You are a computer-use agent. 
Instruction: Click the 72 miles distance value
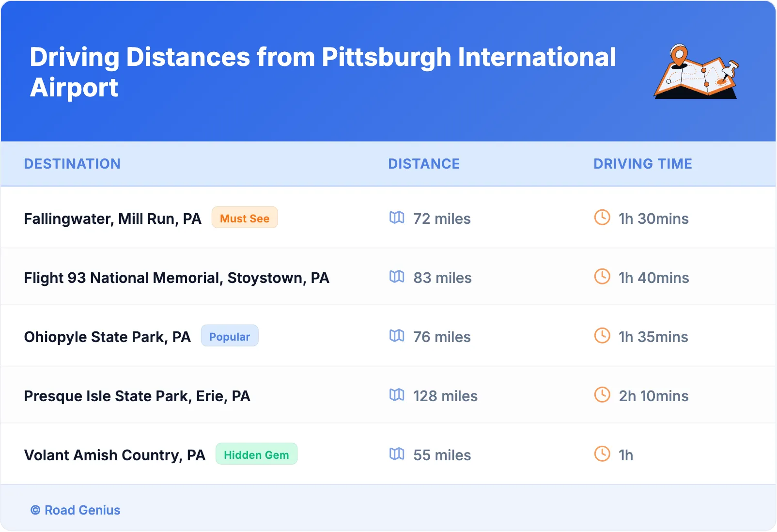(442, 219)
